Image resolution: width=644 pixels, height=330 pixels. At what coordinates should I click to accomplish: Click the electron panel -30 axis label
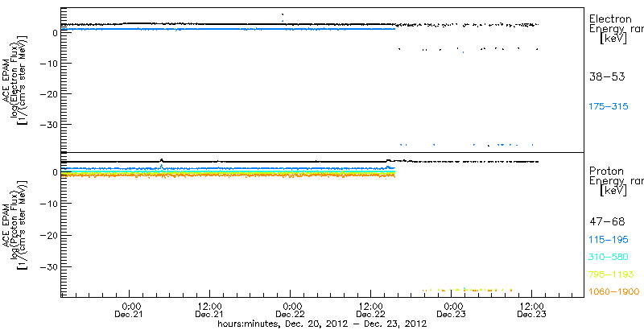point(48,125)
